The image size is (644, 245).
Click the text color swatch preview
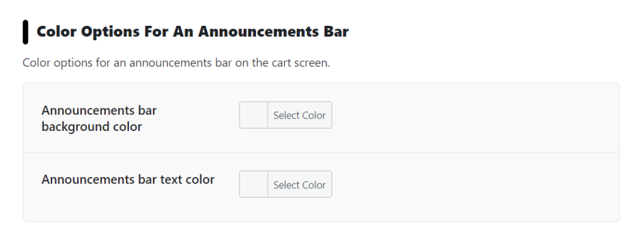(x=253, y=184)
